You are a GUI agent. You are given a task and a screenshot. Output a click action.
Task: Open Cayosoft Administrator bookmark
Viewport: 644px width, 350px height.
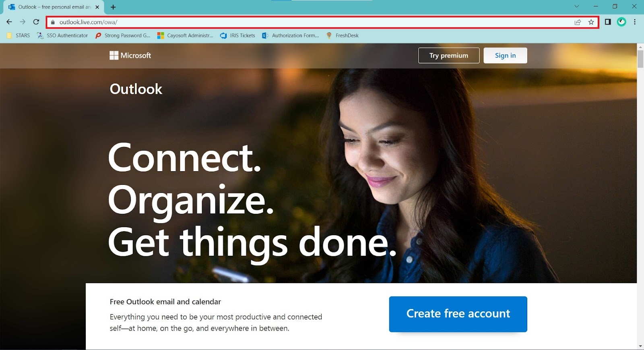click(185, 35)
